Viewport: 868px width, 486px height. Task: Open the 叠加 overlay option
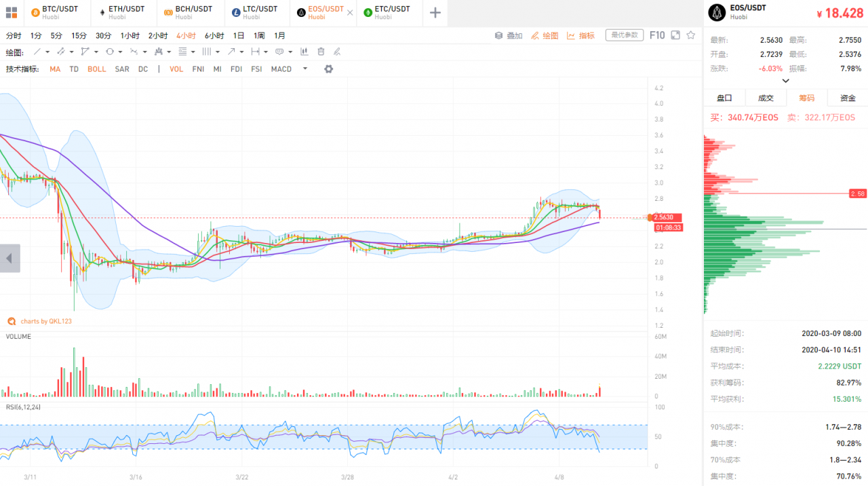point(509,35)
